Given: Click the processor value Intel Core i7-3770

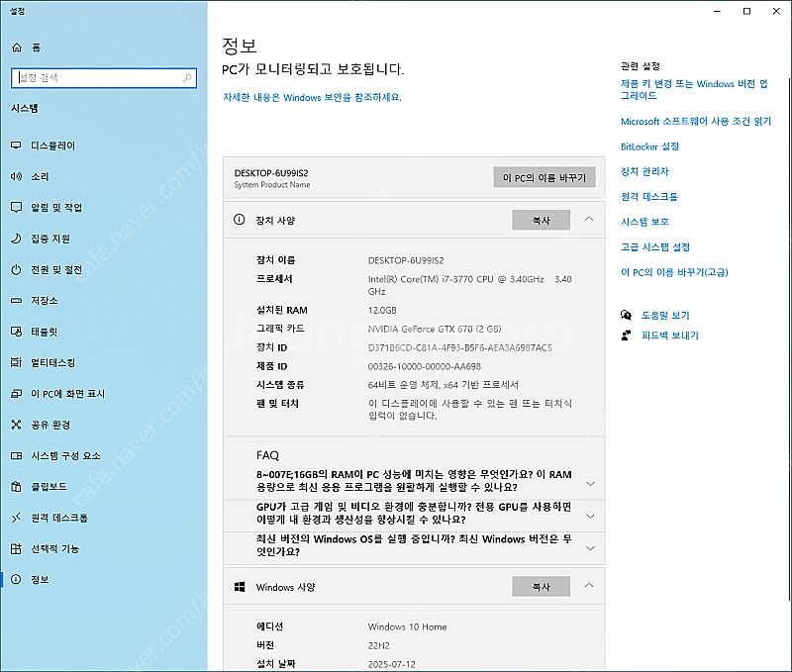Looking at the screenshot, I should point(469,285).
